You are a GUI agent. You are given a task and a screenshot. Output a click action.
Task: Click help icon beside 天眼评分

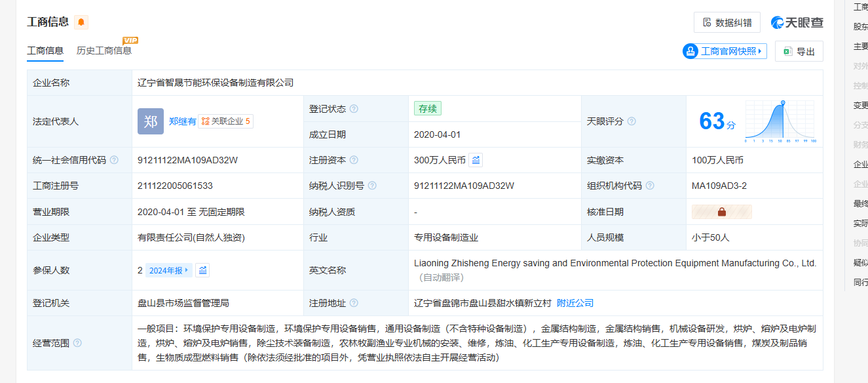(632, 121)
